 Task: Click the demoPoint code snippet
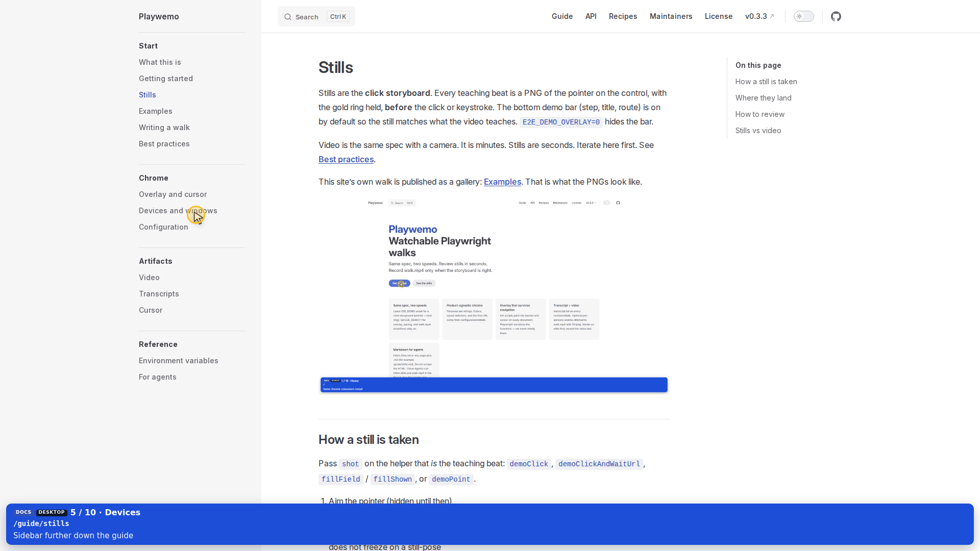pos(451,479)
